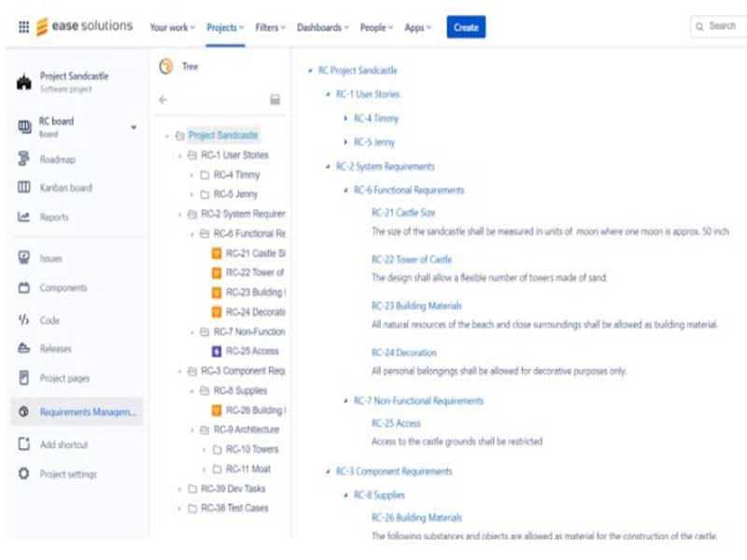747x560 pixels.
Task: Open the app switcher grid icon
Action: tap(23, 27)
